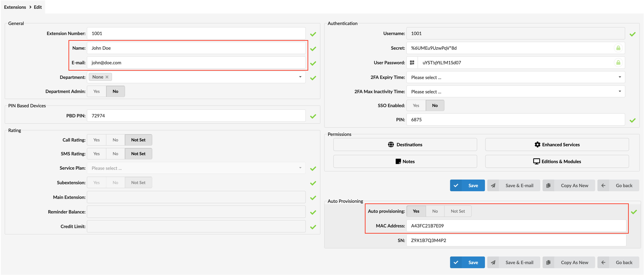This screenshot has height=275, width=644.
Task: Open Enhanced Services gear button
Action: 557,144
